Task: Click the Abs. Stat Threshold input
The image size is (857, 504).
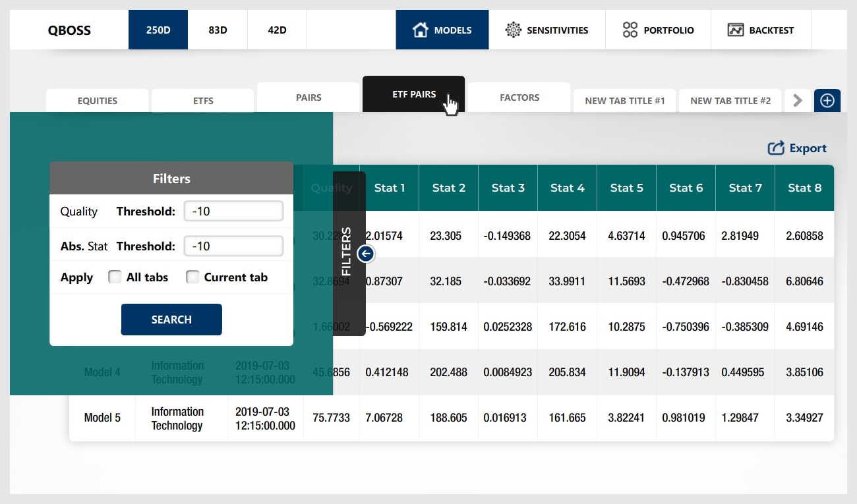Action: click(x=233, y=246)
